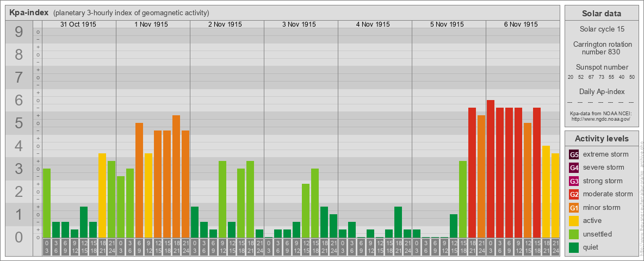
Task: Open the ngdc.noaa.gov source URL
Action: tap(602, 119)
